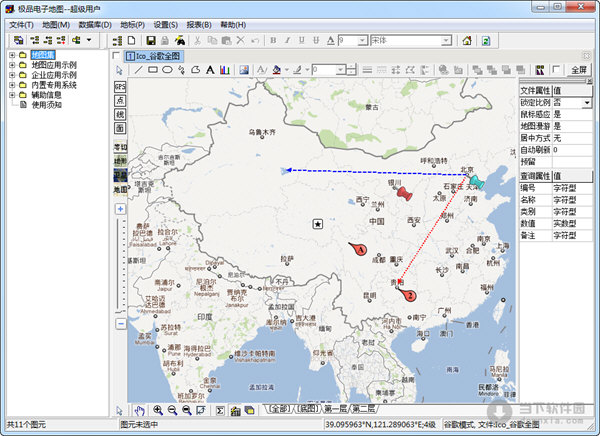Select the polygon region drawing tool
The image size is (600, 436).
pos(196,70)
